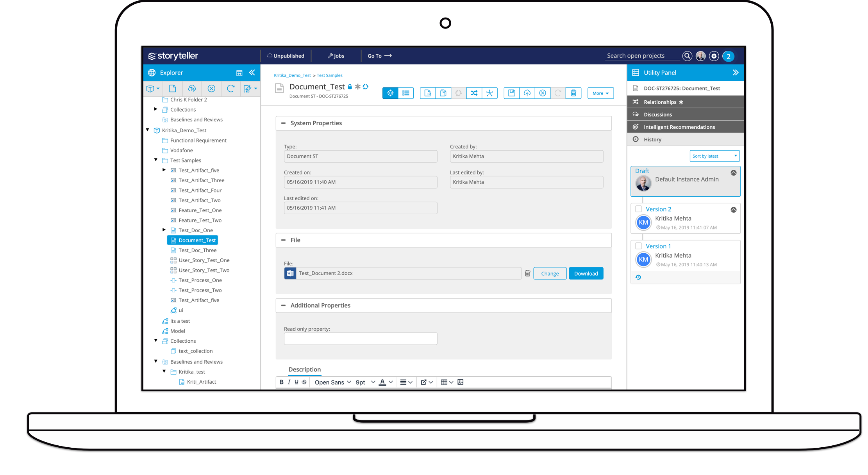Publish the artifact with the cloud upload icon

coord(527,93)
